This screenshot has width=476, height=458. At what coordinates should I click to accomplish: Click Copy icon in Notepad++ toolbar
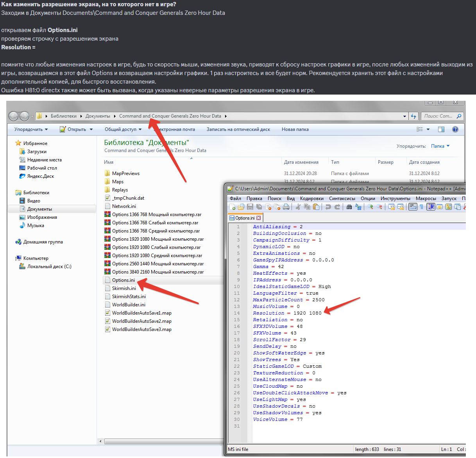[307, 207]
